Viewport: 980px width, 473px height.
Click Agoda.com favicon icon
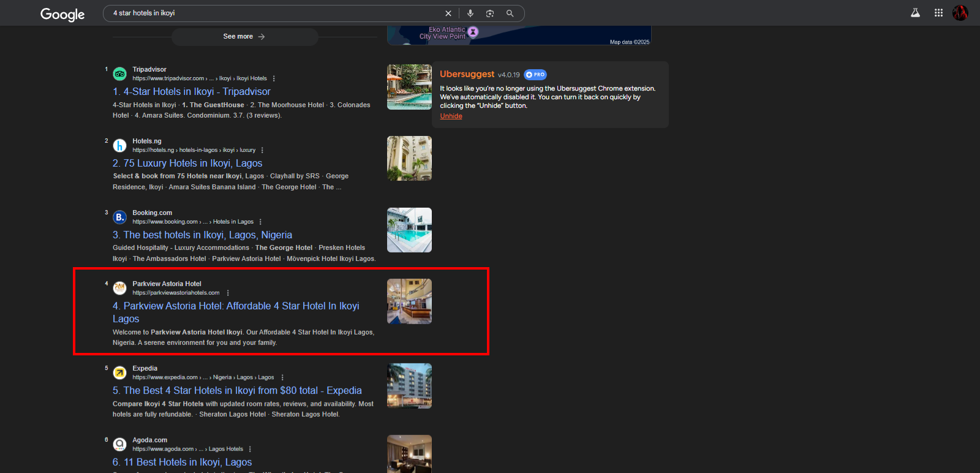[120, 444]
